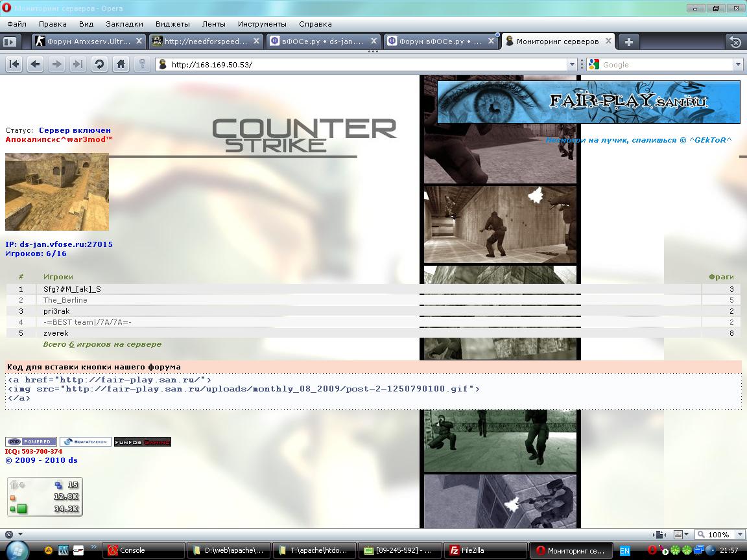Click the Back navigation arrow
This screenshot has height=560, width=747.
click(x=35, y=64)
